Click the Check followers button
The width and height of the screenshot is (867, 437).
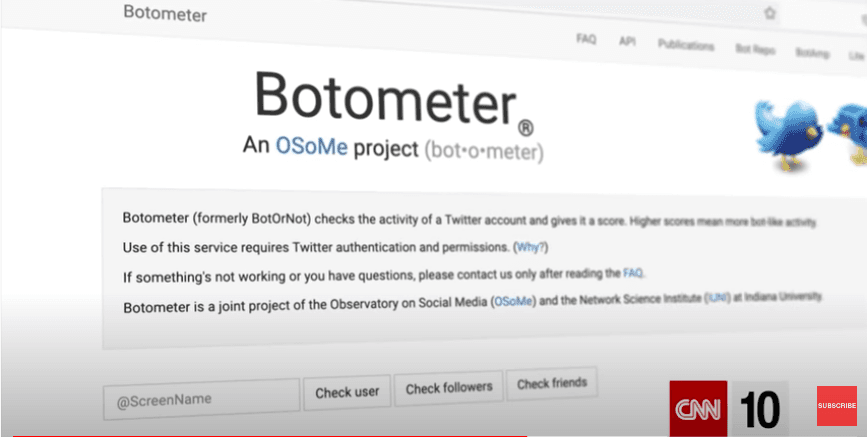click(448, 388)
